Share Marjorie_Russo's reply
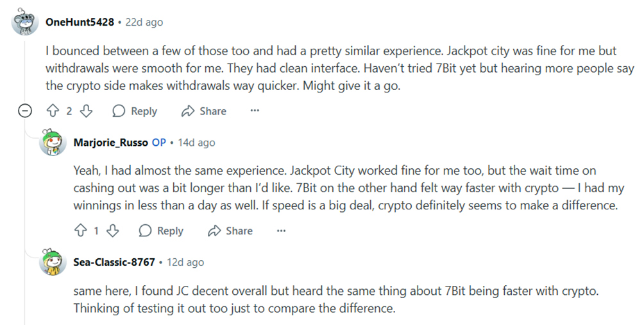Viewport: 644px width, 325px height. (230, 231)
